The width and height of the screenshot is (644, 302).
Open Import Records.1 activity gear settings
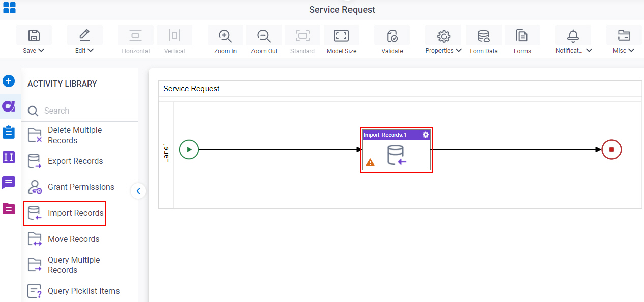tap(426, 135)
